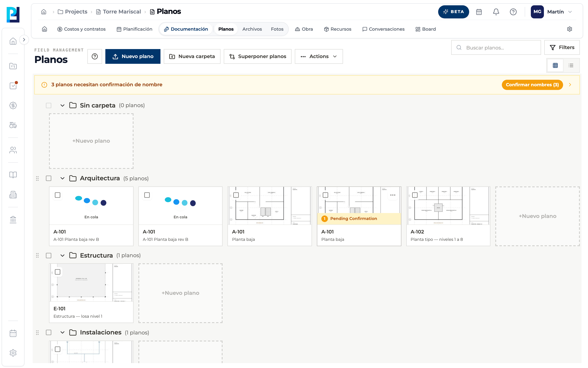The image size is (588, 368).
Task: Select the Instalaciones folder checkbox
Action: [x=49, y=332]
